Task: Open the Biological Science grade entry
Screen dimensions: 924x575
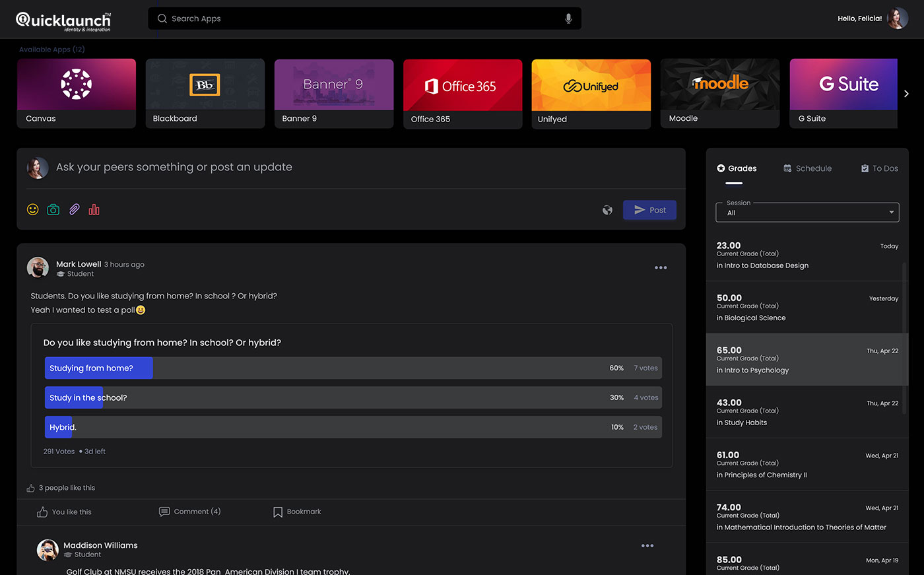Action: coord(807,308)
